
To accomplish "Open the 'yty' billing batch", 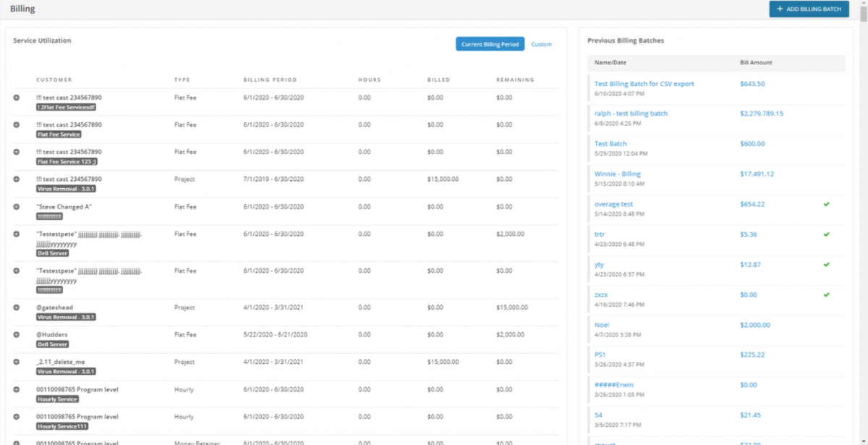I will [x=599, y=265].
